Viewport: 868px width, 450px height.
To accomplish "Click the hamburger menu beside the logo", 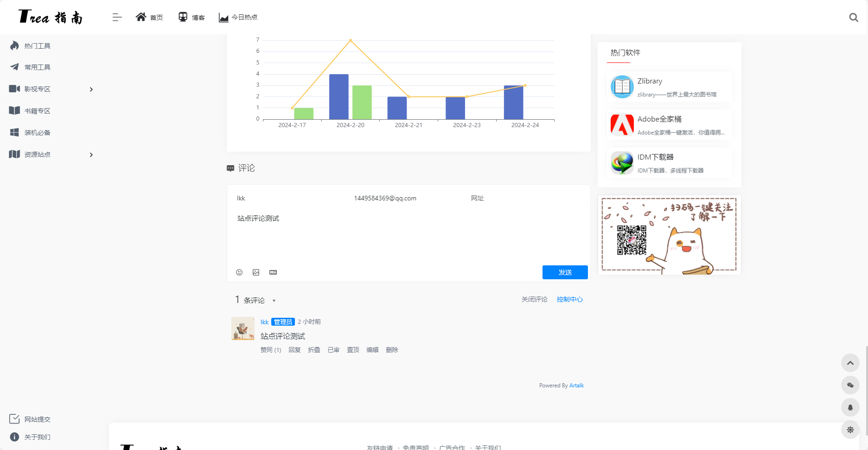I will 117,17.
